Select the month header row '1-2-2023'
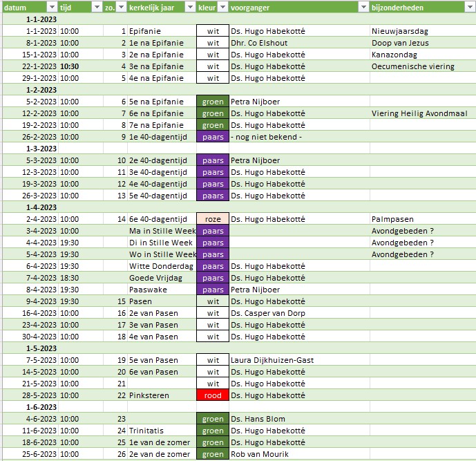 coord(238,90)
